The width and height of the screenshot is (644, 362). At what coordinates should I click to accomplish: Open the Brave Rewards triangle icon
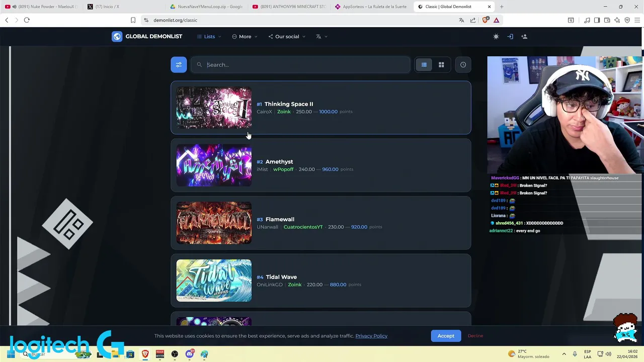[x=496, y=20]
